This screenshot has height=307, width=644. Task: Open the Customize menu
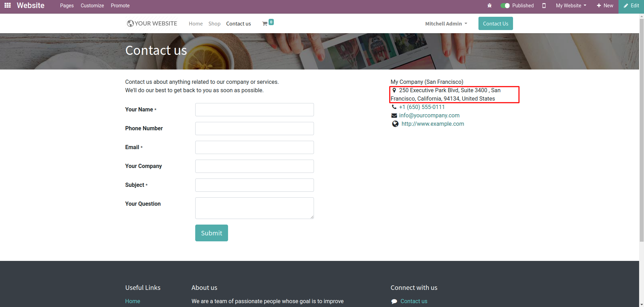coord(92,6)
